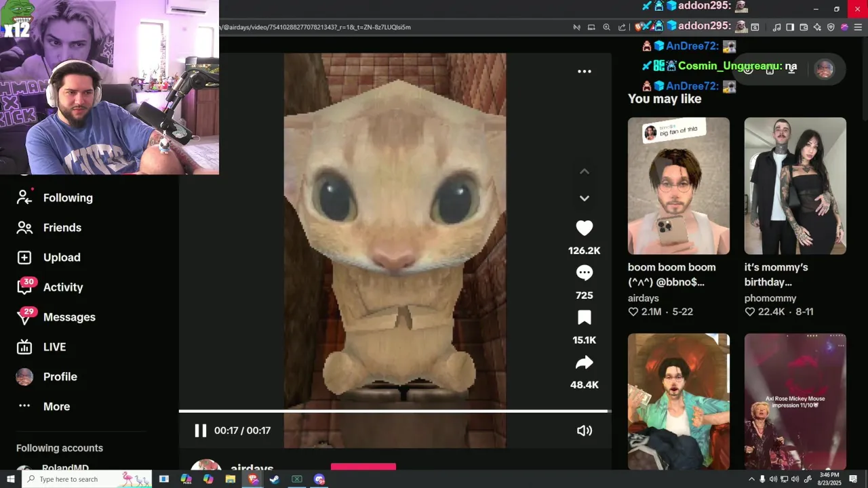The width and height of the screenshot is (868, 488).
Task: Click the pink button next to airdays
Action: (x=363, y=467)
